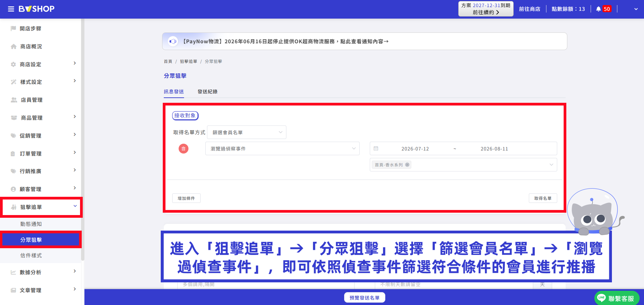644x305 pixels.
Task: Remove the 首頁-香水系列 tag
Action: pyautogui.click(x=407, y=165)
